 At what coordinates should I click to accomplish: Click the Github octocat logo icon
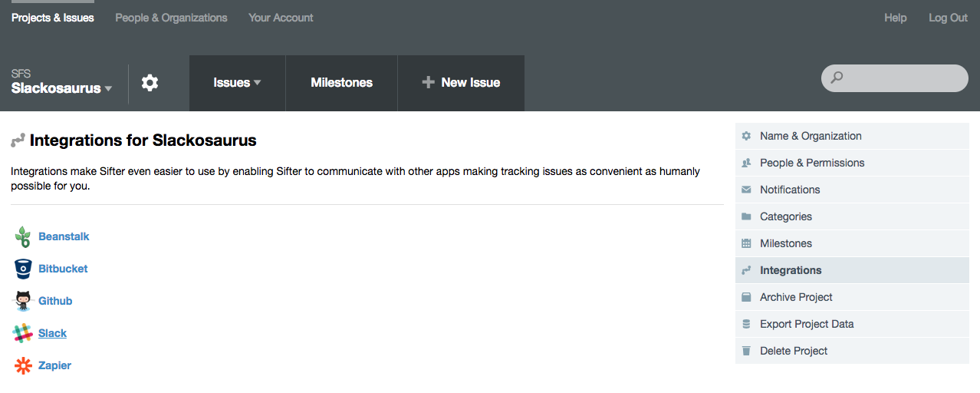coord(23,301)
